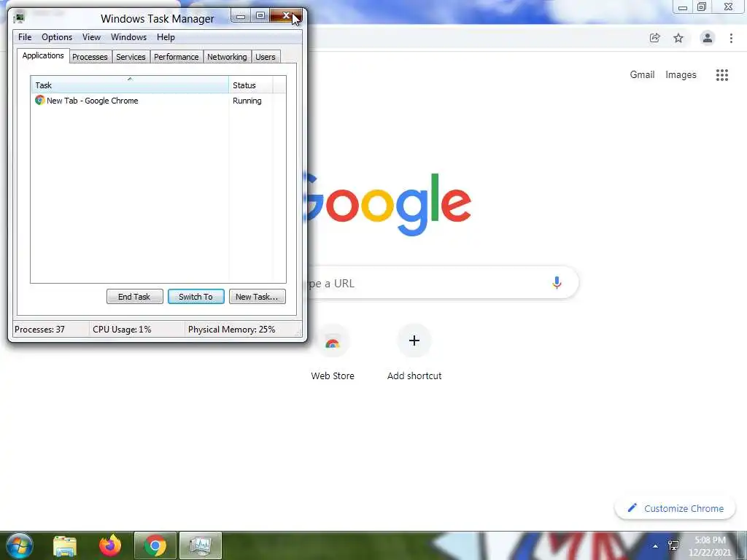Open Windows Start orb

tap(20, 545)
